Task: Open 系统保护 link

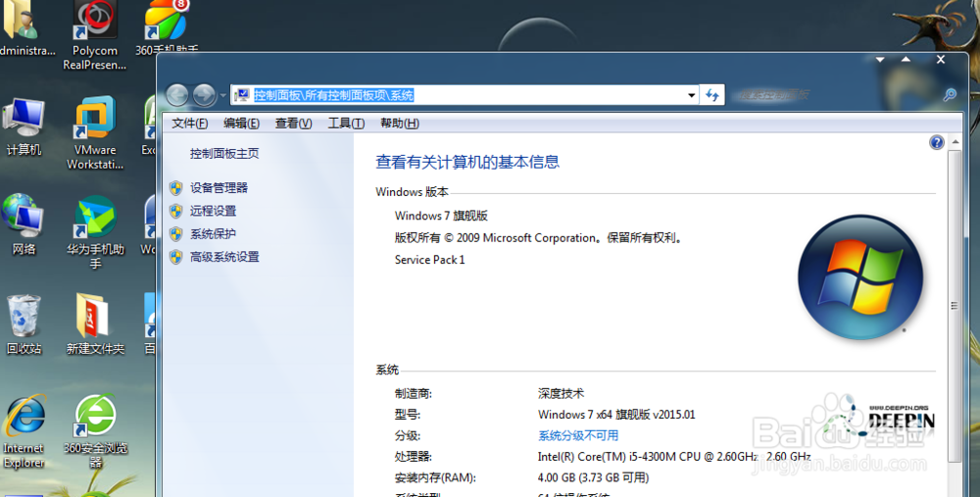Action: [213, 234]
